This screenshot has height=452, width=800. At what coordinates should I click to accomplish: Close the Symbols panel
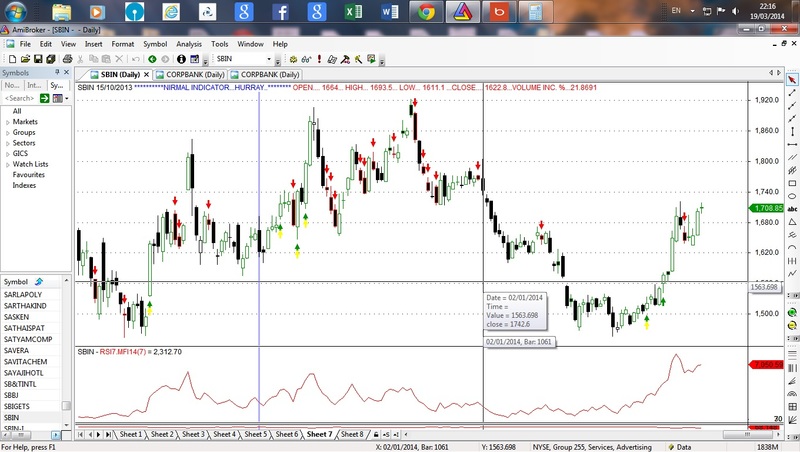(66, 72)
